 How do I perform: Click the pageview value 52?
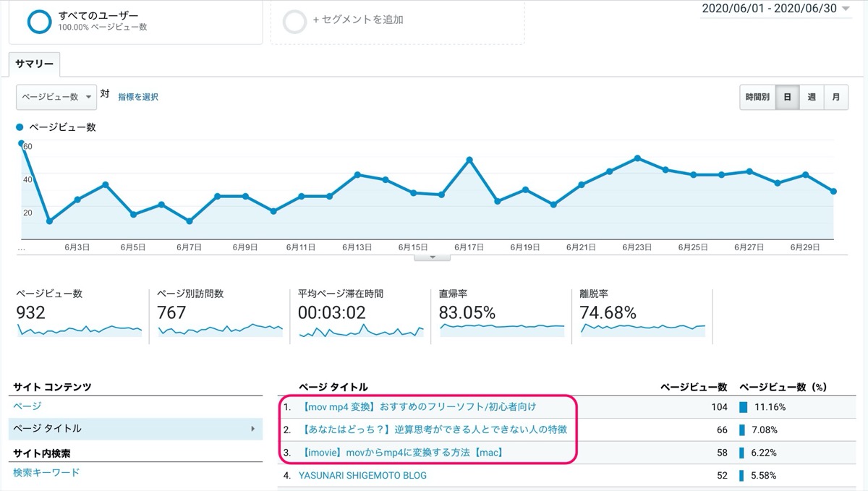722,476
